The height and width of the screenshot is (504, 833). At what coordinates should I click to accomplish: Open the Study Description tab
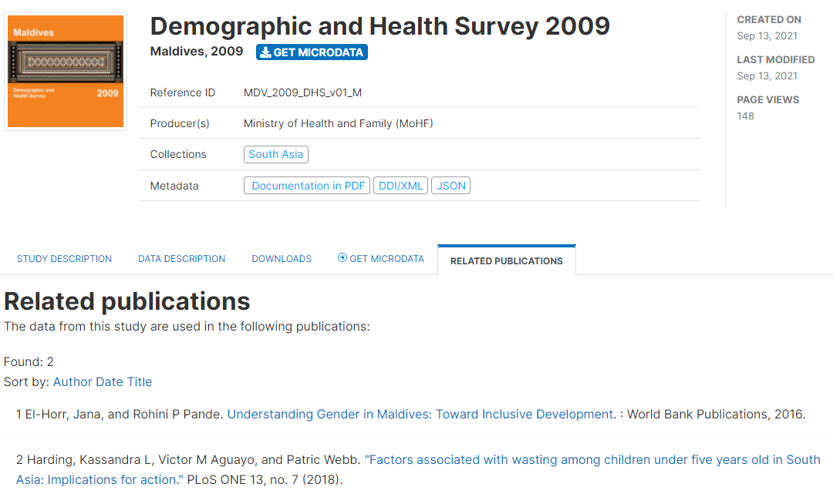tap(64, 259)
